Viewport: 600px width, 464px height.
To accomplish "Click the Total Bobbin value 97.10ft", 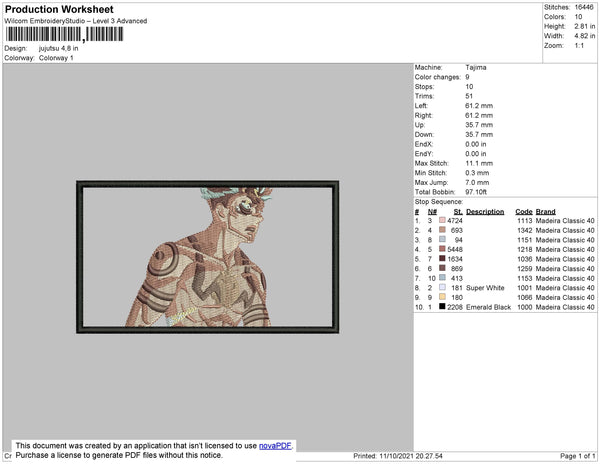I will [476, 192].
